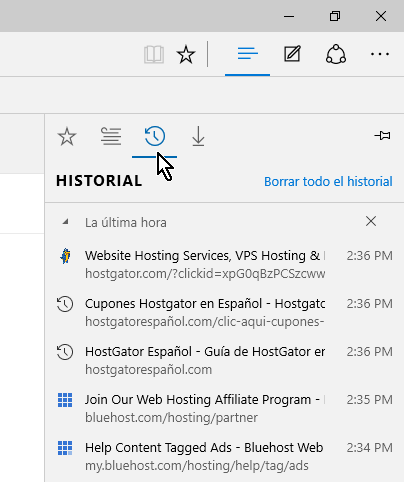Open Make a Web Note tool

pyautogui.click(x=292, y=54)
